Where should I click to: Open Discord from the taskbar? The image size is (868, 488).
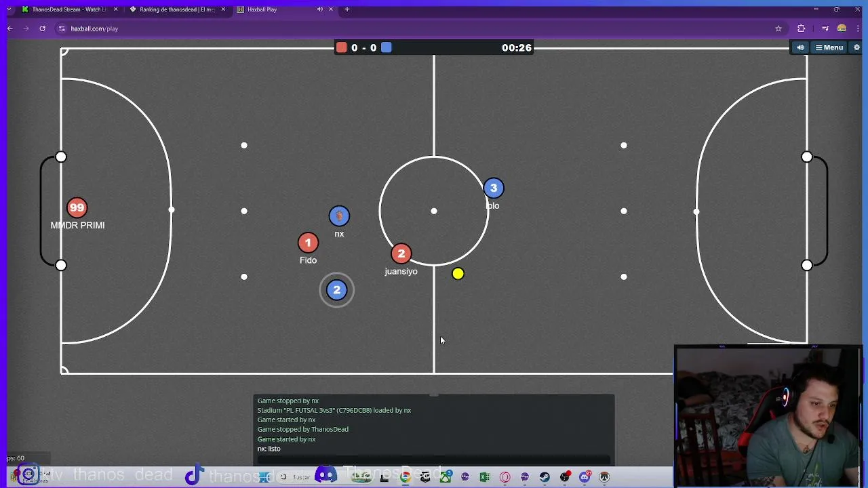(x=585, y=477)
